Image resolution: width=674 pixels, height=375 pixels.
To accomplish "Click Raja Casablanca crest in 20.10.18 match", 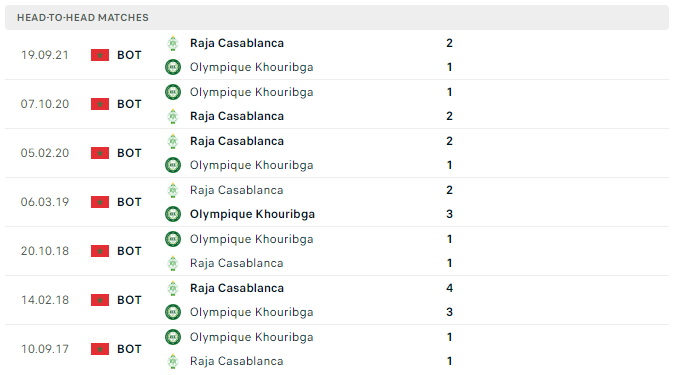I will coord(173,263).
